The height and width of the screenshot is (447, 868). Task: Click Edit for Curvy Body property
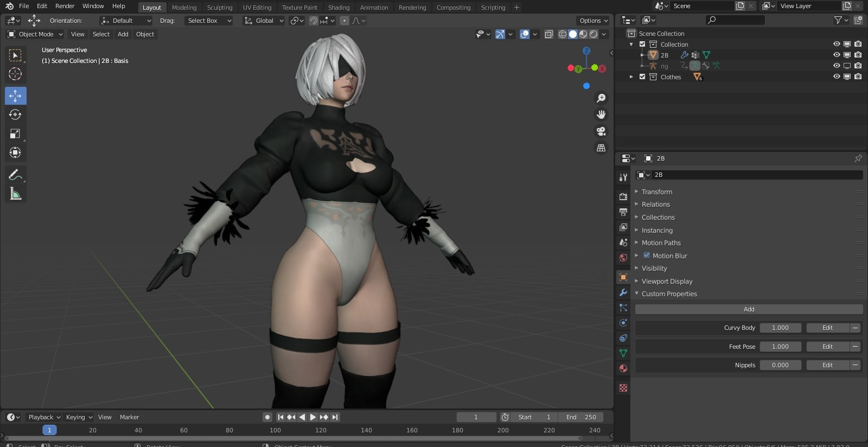[827, 328]
